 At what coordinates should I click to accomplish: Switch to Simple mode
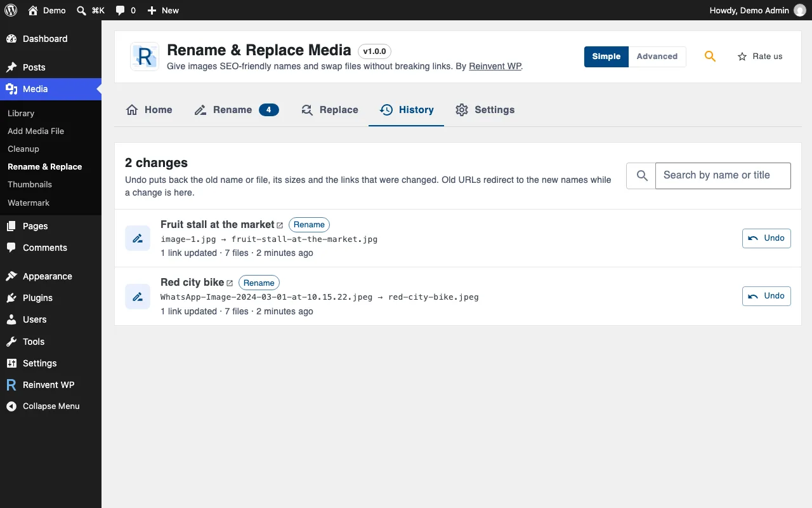click(606, 57)
